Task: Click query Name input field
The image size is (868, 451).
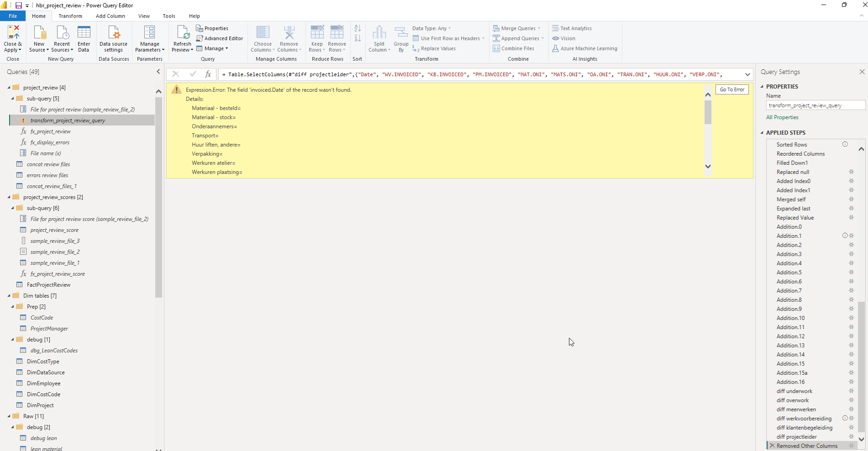Action: point(815,105)
